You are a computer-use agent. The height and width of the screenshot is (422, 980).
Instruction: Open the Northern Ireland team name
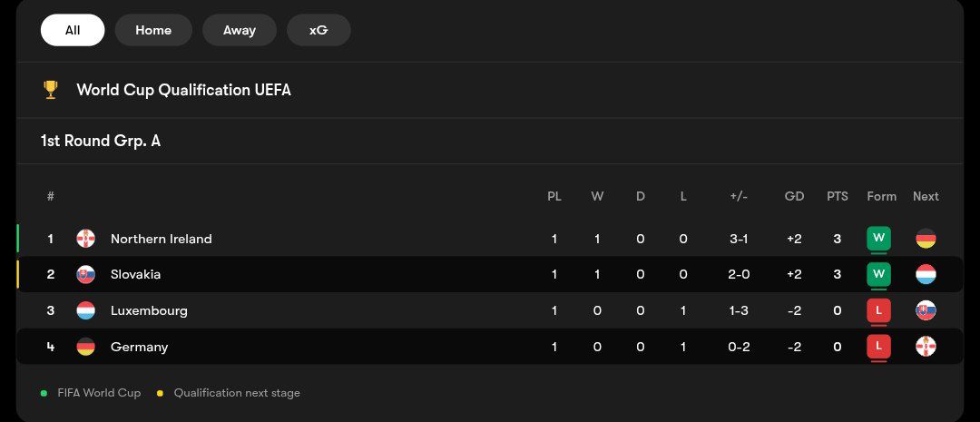[x=161, y=239]
